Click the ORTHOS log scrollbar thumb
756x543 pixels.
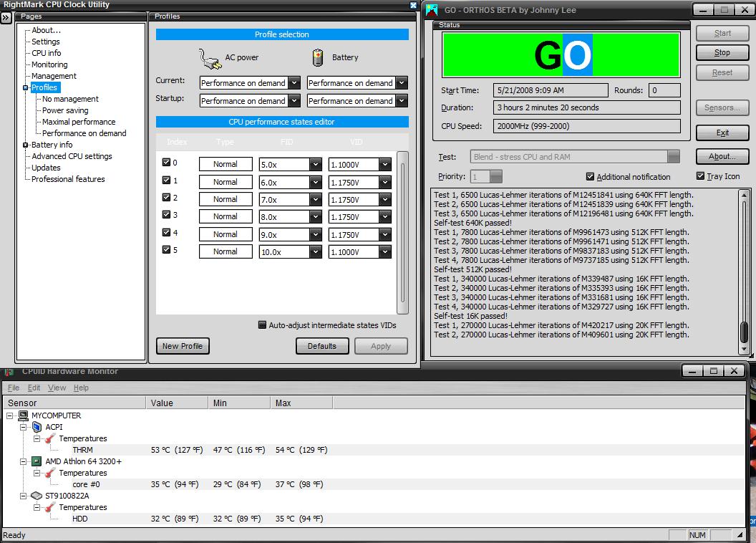(744, 332)
